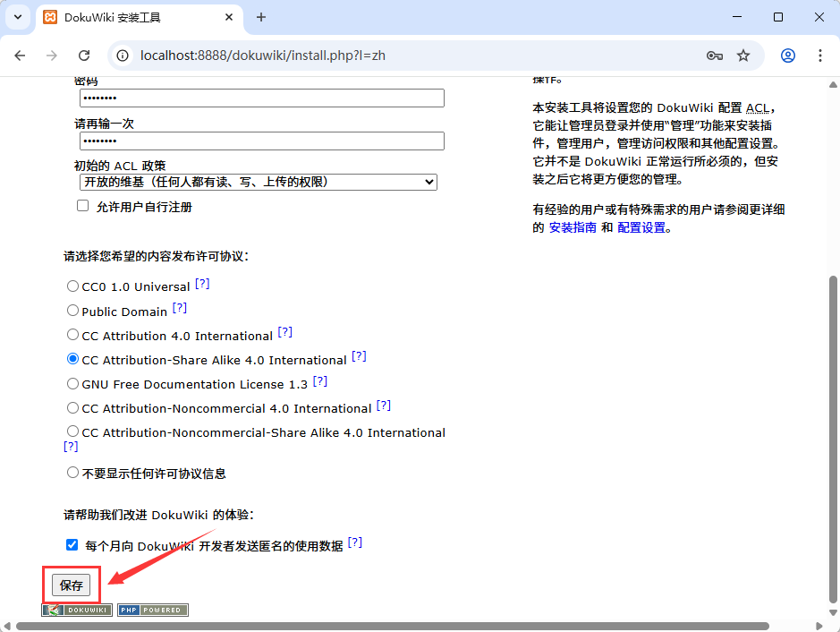Screen dimensions: 840x632
Task: Open the saved passwords key icon
Action: click(715, 56)
